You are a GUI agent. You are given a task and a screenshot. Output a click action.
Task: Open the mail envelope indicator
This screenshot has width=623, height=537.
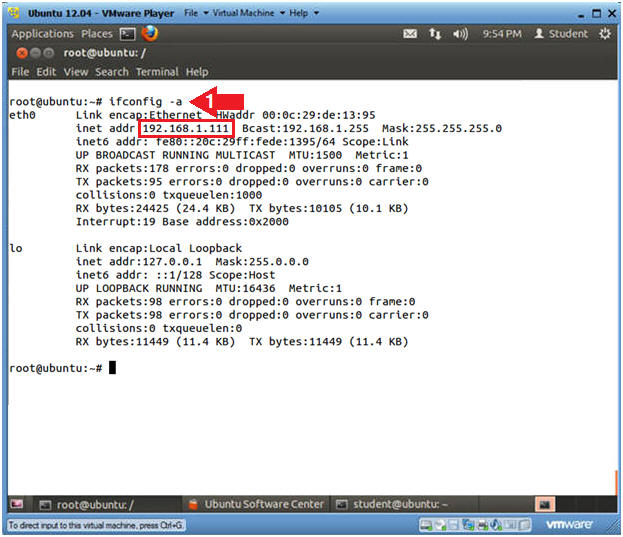tap(410, 34)
